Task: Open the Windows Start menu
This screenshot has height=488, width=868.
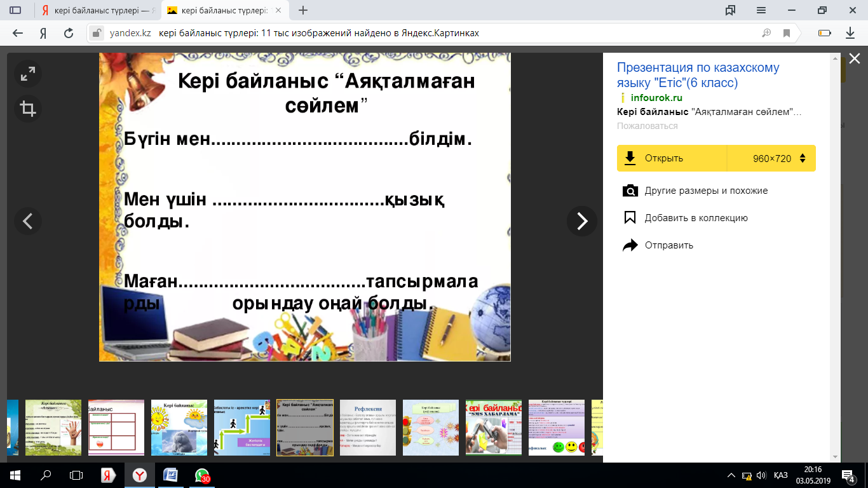Action: 15,475
